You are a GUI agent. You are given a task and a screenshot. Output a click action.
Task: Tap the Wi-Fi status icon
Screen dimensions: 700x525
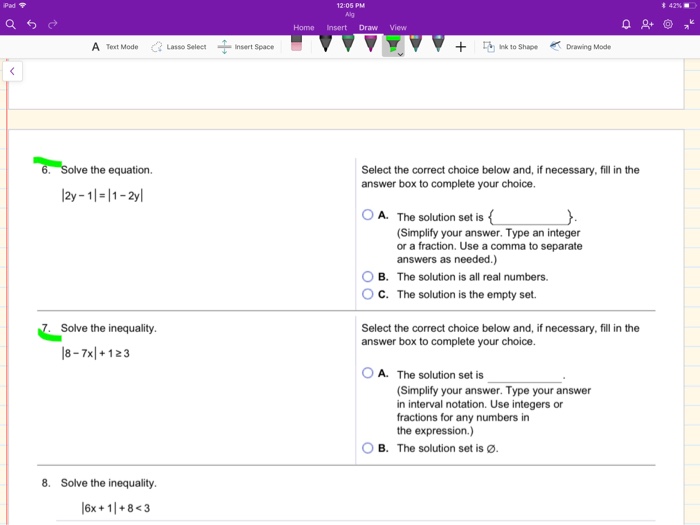click(23, 5)
